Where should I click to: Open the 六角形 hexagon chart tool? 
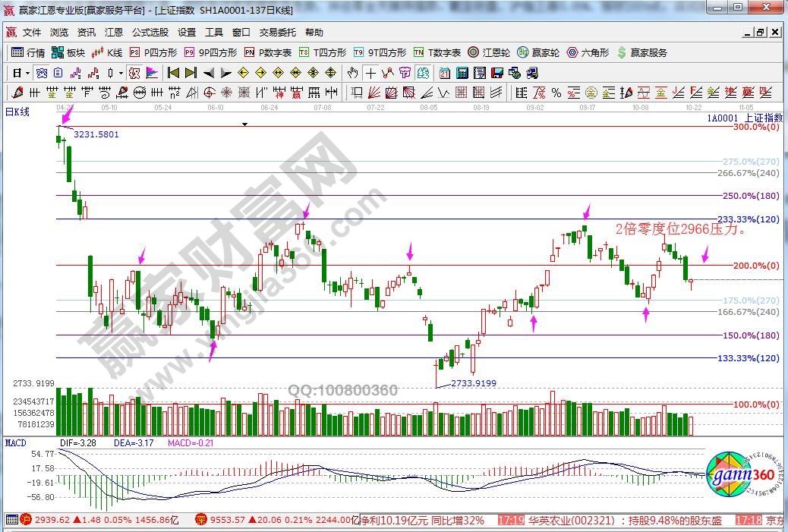(588, 52)
